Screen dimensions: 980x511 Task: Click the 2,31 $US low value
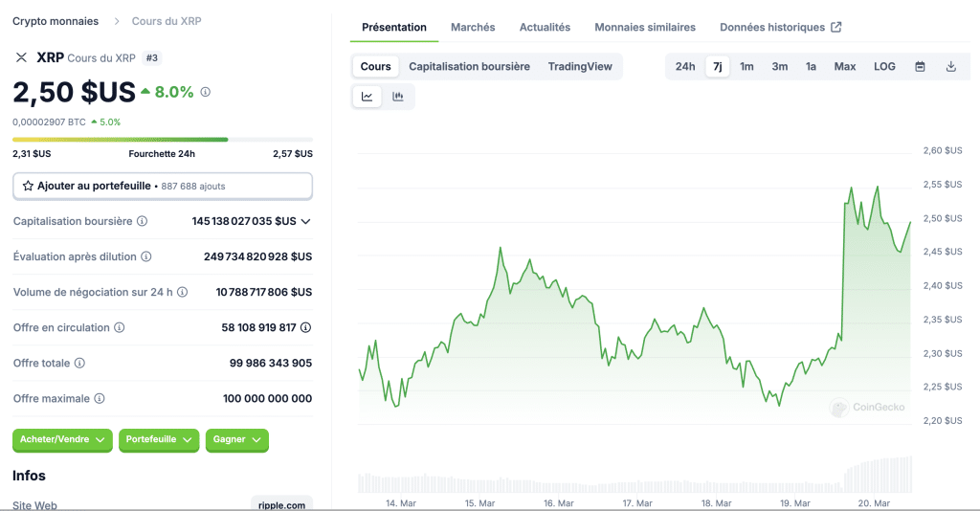coord(32,154)
